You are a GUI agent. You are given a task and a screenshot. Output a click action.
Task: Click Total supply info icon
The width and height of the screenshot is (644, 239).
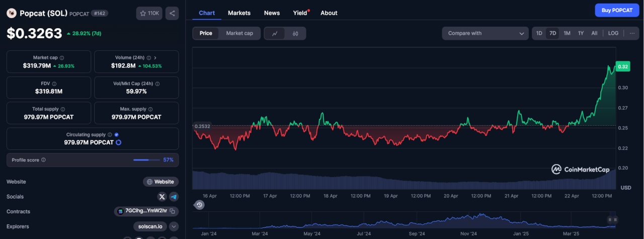pos(63,109)
